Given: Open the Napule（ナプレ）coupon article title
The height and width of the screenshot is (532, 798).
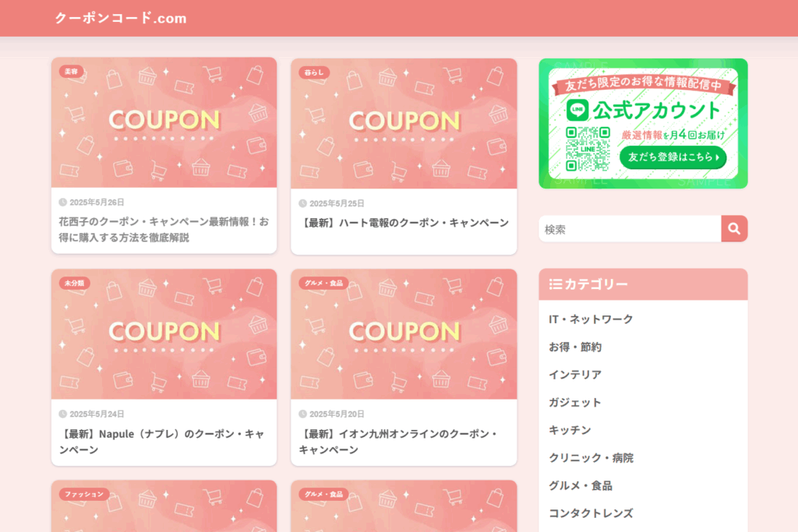Looking at the screenshot, I should [162, 442].
